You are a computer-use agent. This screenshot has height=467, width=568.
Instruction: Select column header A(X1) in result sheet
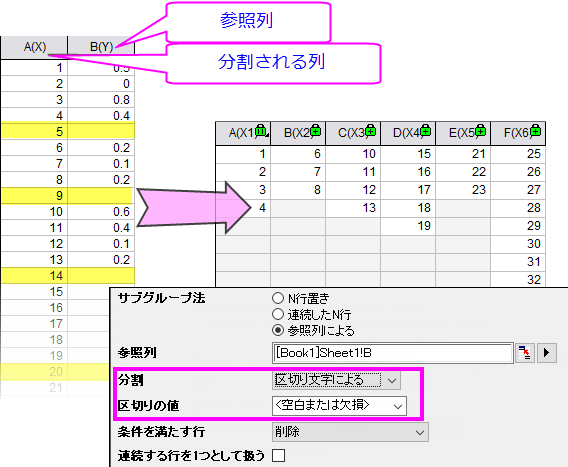(243, 133)
